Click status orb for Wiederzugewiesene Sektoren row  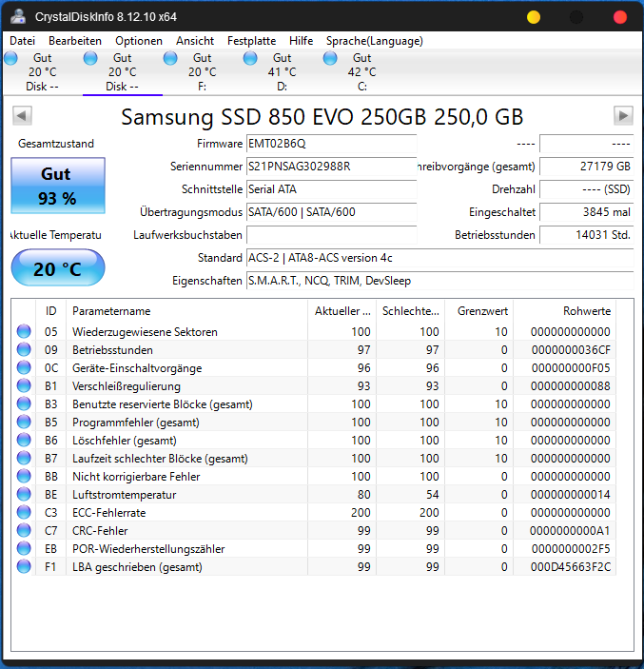[x=24, y=331]
